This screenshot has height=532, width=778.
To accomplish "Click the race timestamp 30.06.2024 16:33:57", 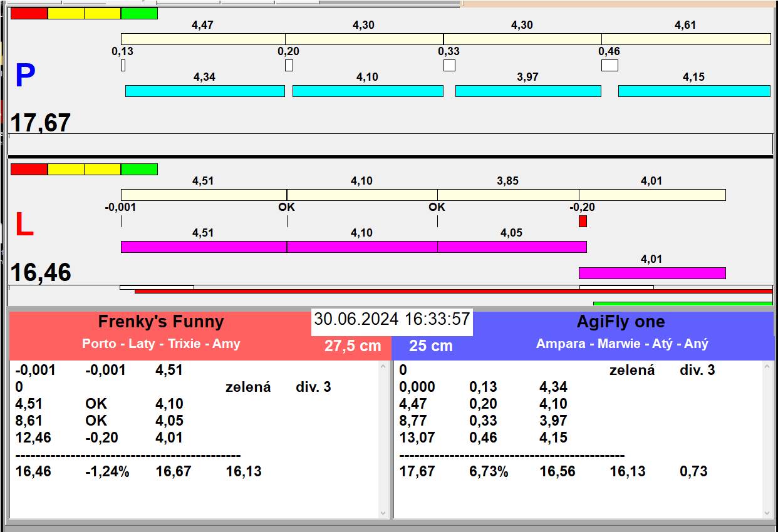I will pyautogui.click(x=392, y=319).
